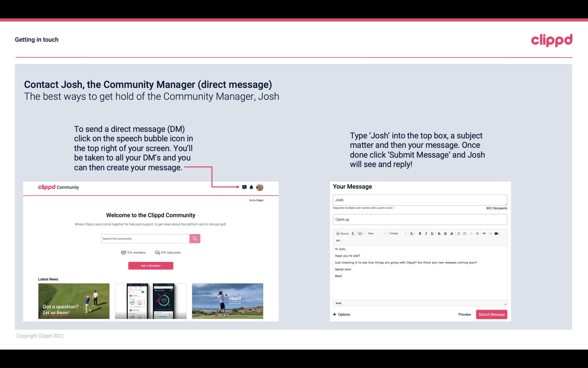This screenshot has width=588, height=368.
Task: Click the Go to Clippd link
Action: click(256, 200)
